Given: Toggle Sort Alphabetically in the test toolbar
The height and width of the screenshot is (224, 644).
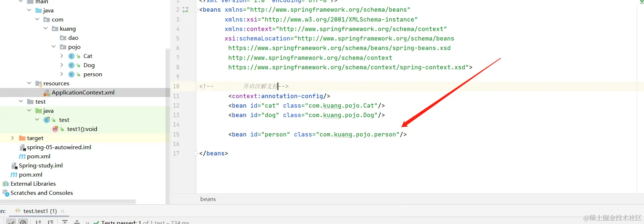Looking at the screenshot, I should point(38,222).
